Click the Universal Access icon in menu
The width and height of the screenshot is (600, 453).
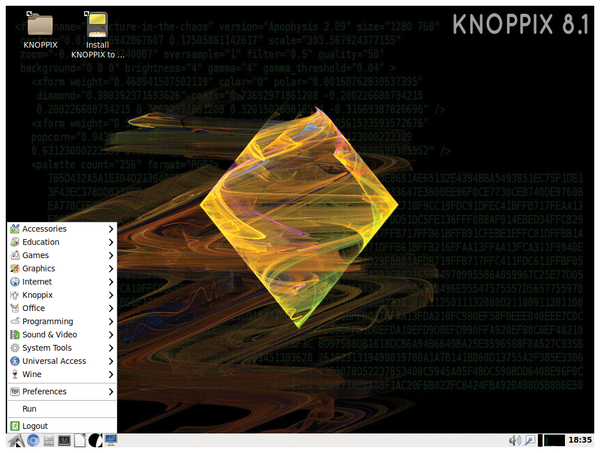pos(15,361)
